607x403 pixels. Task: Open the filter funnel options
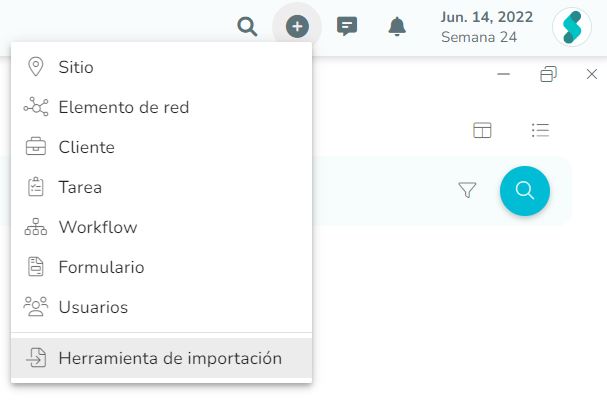pos(467,190)
